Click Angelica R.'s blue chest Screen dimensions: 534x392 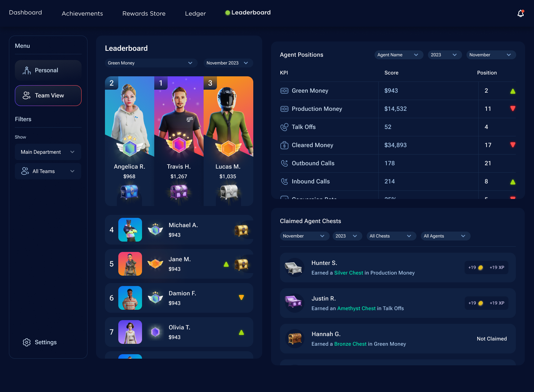coord(129,192)
